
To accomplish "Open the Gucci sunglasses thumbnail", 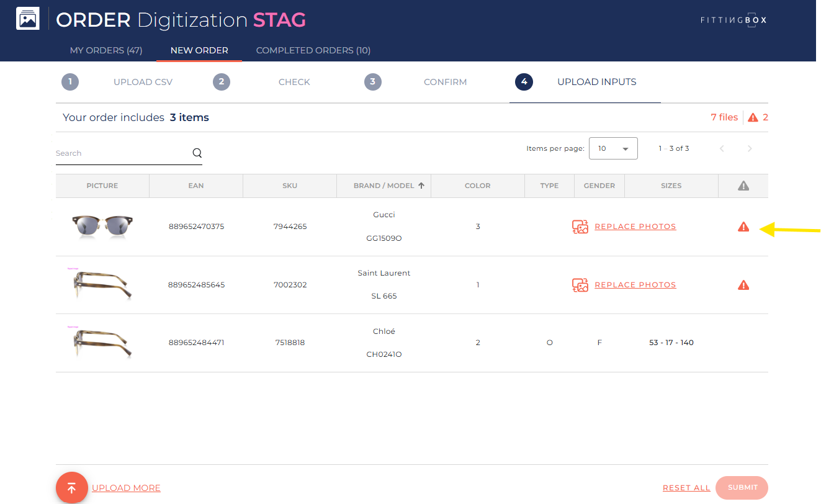I will pos(102,227).
